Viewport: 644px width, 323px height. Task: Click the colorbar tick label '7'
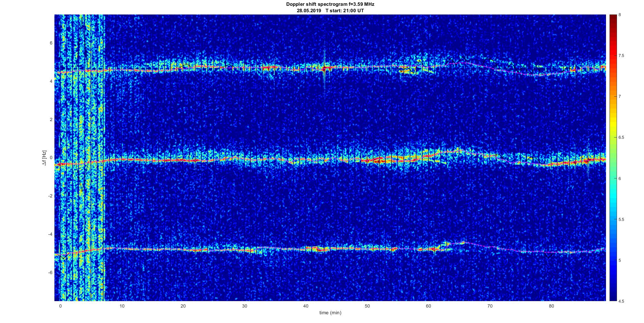[620, 97]
